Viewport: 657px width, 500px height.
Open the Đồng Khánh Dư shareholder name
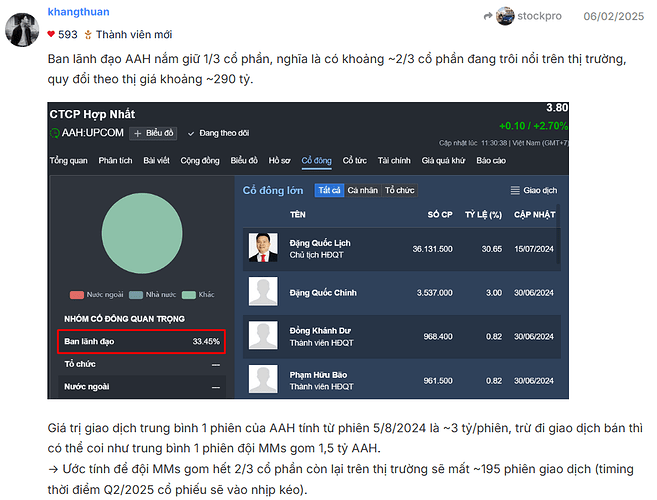[320, 331]
